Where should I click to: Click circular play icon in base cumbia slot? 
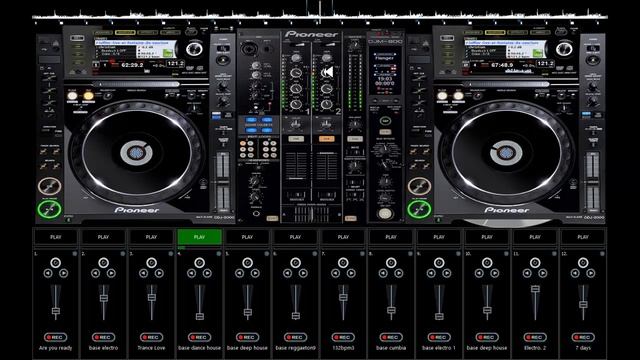pos(391,262)
